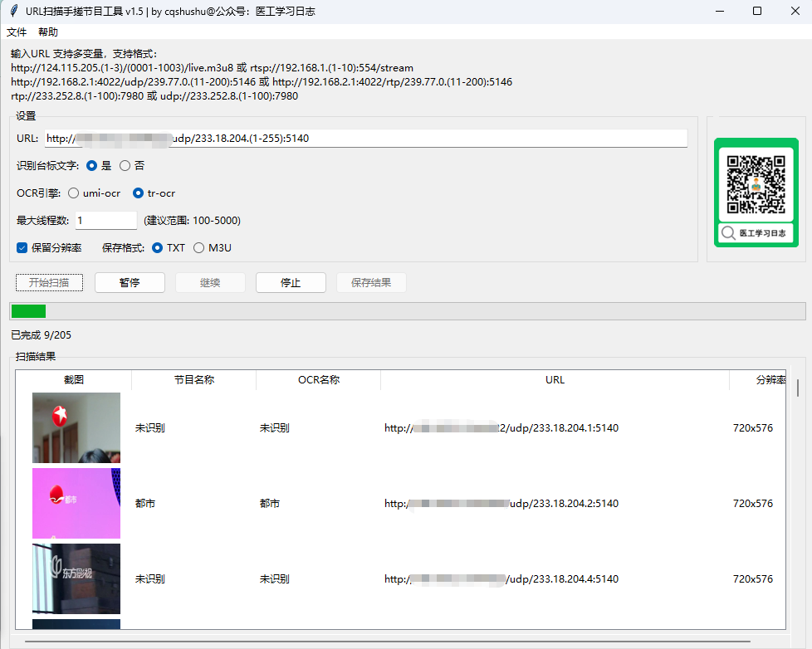Click the 医工学习日志 QR code image
Screen dimensions: 812x649
coord(755,184)
